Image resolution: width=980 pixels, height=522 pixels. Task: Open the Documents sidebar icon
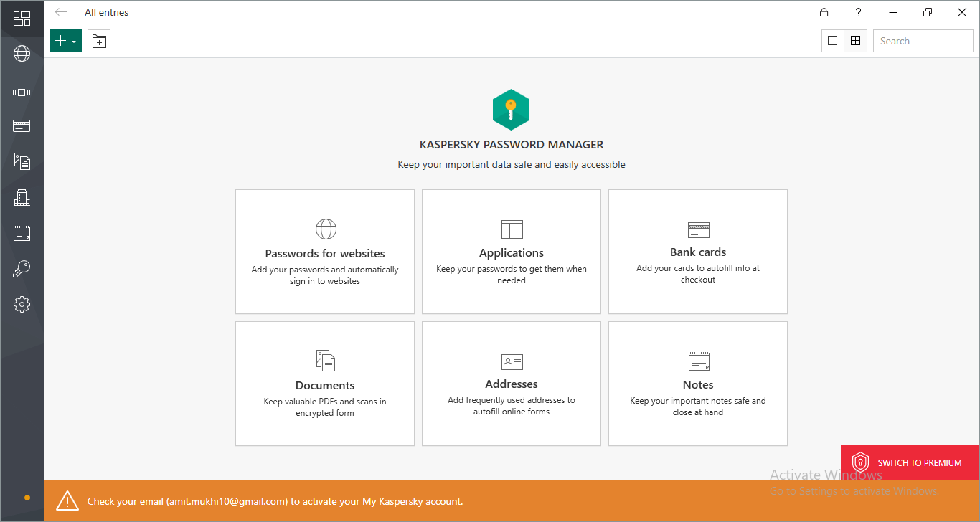[x=22, y=161]
